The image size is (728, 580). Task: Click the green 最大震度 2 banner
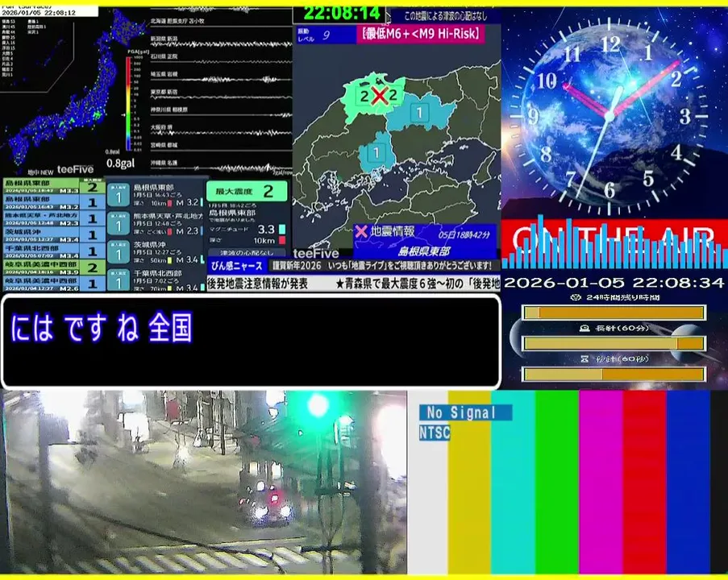(247, 191)
